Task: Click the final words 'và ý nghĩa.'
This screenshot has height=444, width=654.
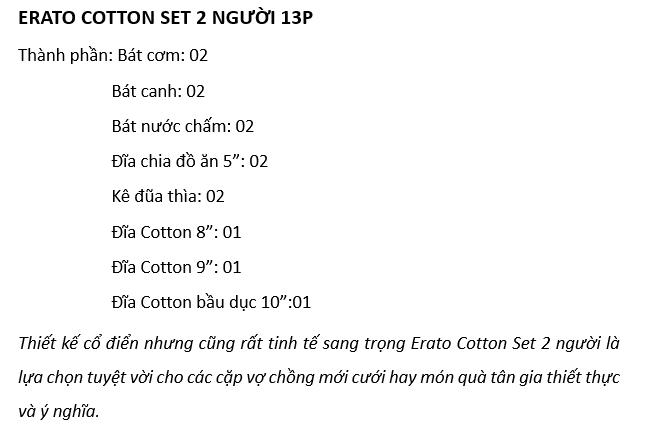Action: 59,411
